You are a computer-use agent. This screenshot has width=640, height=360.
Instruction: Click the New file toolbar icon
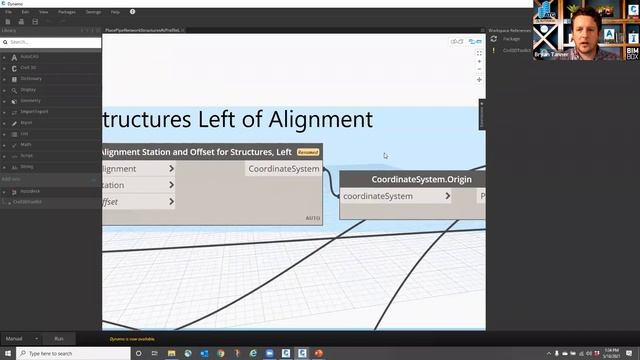click(x=8, y=21)
